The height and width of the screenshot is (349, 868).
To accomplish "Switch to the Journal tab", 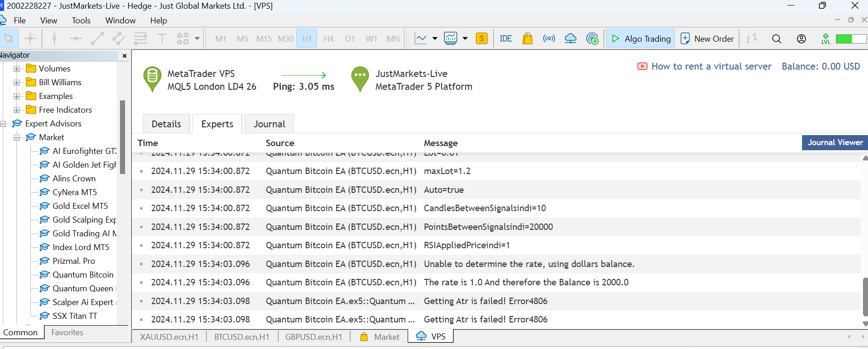I will [269, 124].
